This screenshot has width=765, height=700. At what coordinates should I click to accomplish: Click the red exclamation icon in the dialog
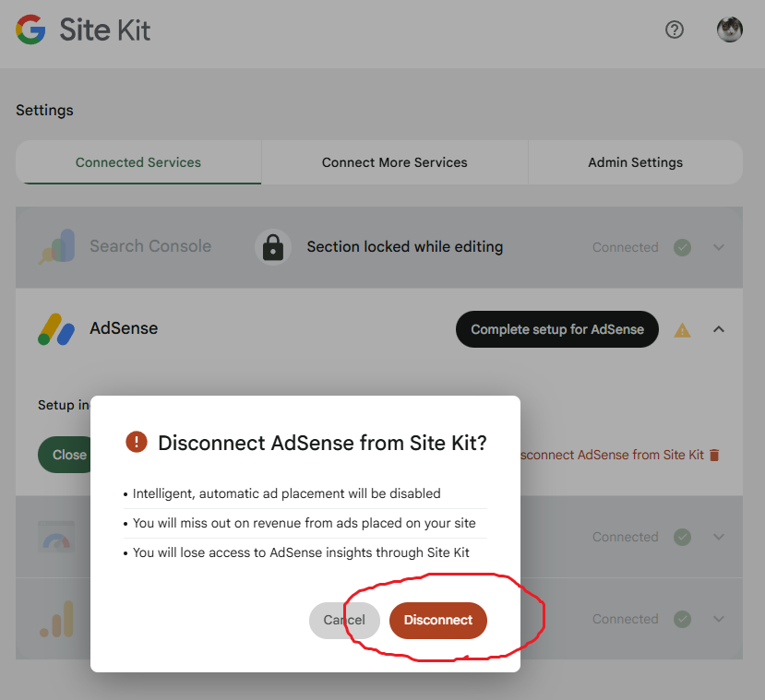[137, 443]
